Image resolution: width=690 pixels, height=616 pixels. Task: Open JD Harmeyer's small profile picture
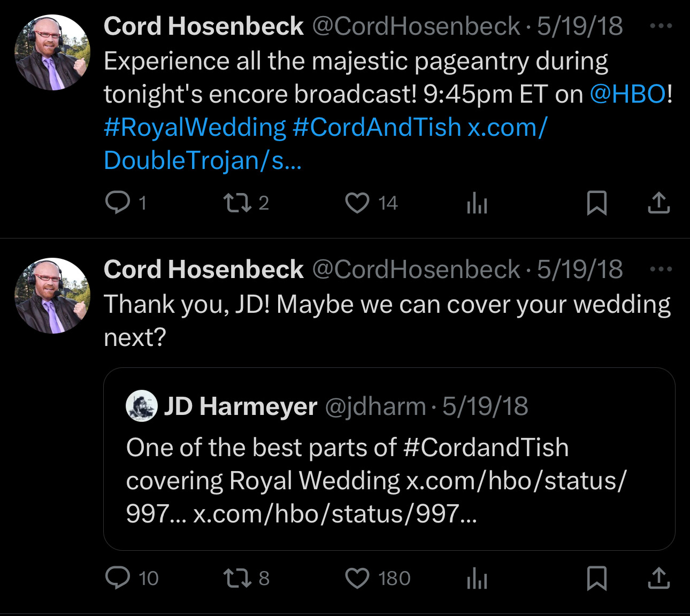point(142,406)
